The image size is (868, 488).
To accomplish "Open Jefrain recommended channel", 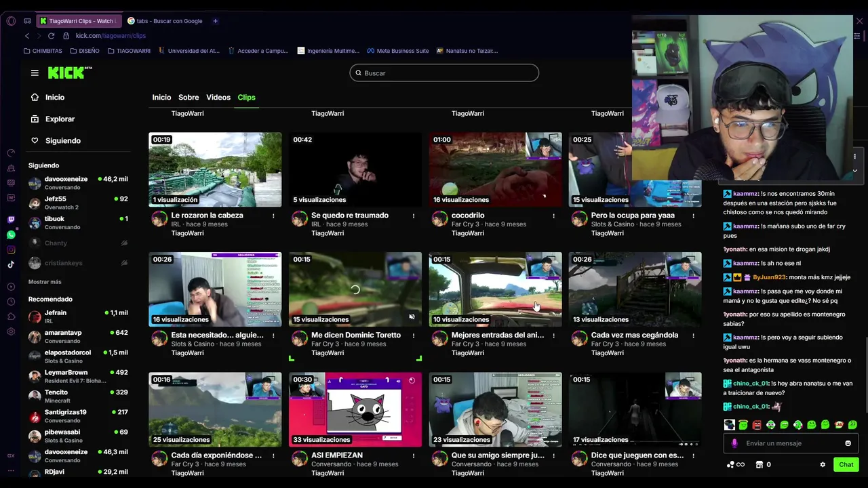I will 78,317.
